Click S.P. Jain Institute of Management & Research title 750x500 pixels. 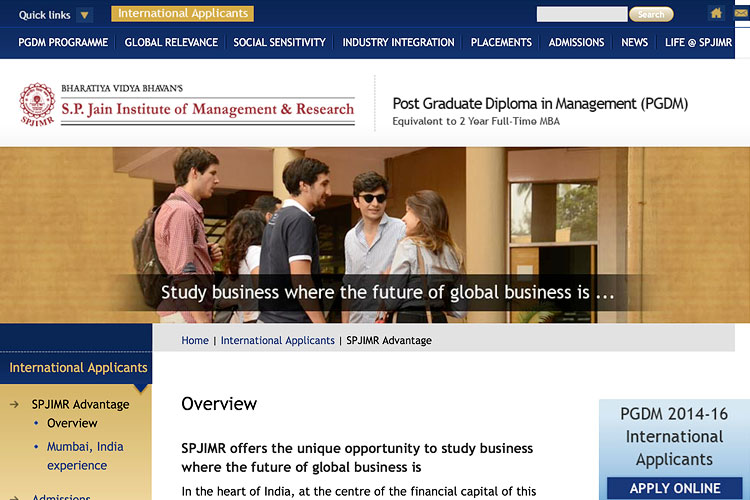click(208, 109)
